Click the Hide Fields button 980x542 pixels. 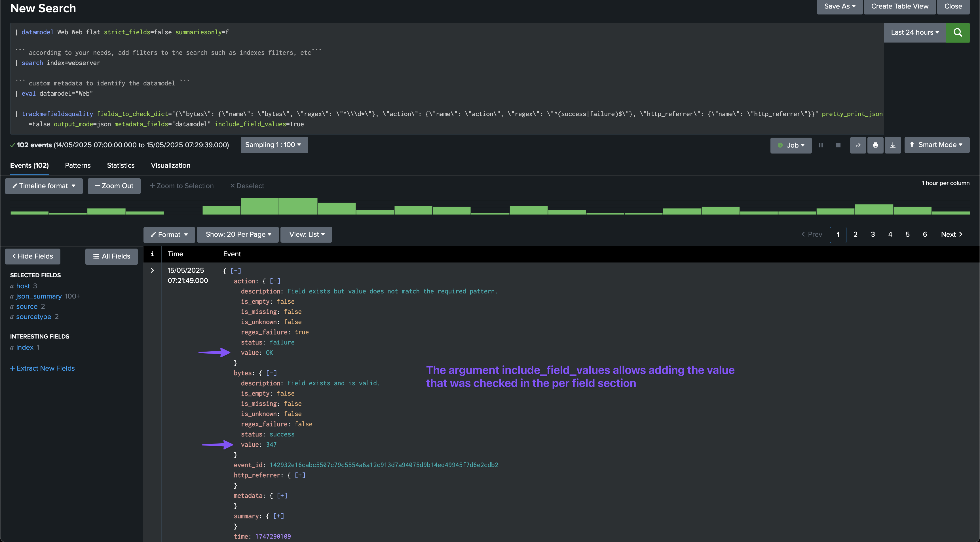[x=33, y=256]
